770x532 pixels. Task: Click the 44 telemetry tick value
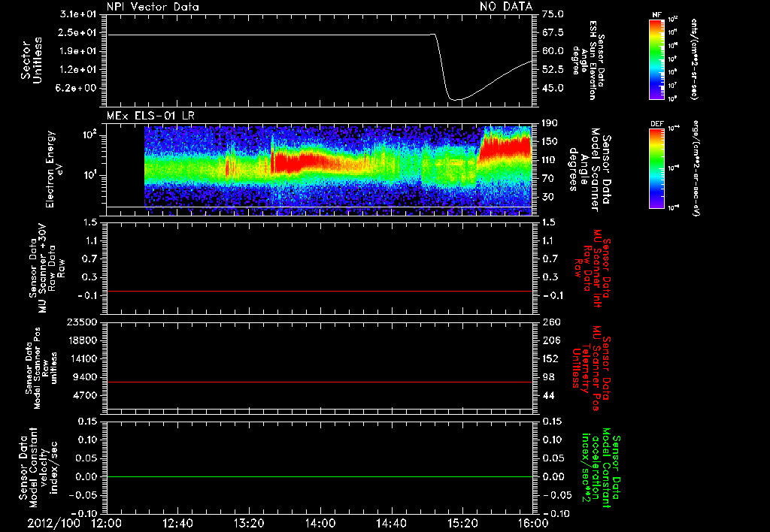tap(548, 395)
